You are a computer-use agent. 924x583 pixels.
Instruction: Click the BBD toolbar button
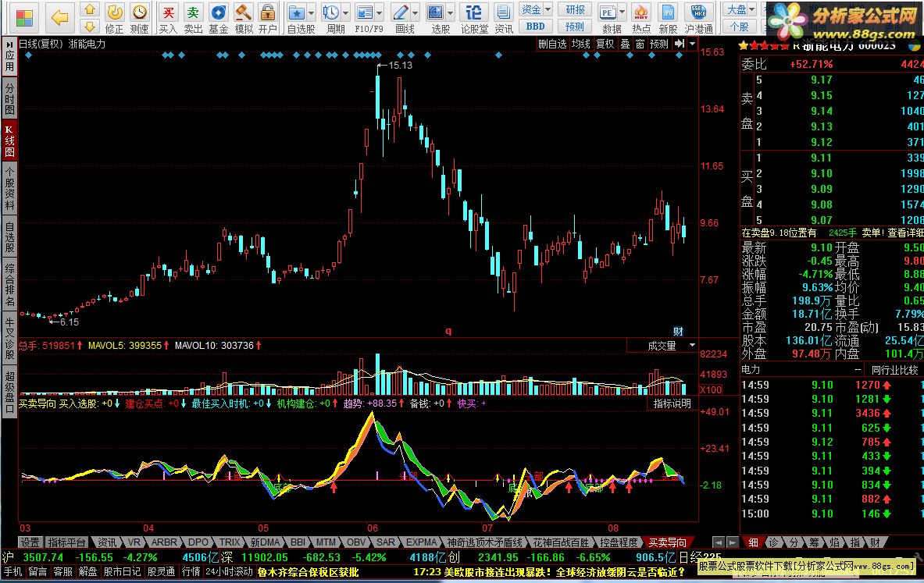click(535, 27)
